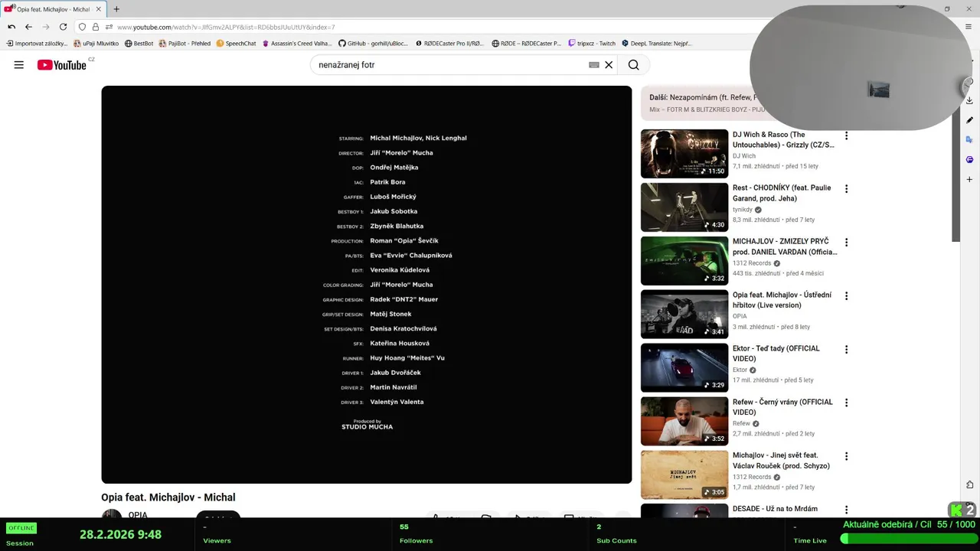Open the uPaji Mluvítko bookmark
Screen dimensions: 980x551
tap(96, 44)
